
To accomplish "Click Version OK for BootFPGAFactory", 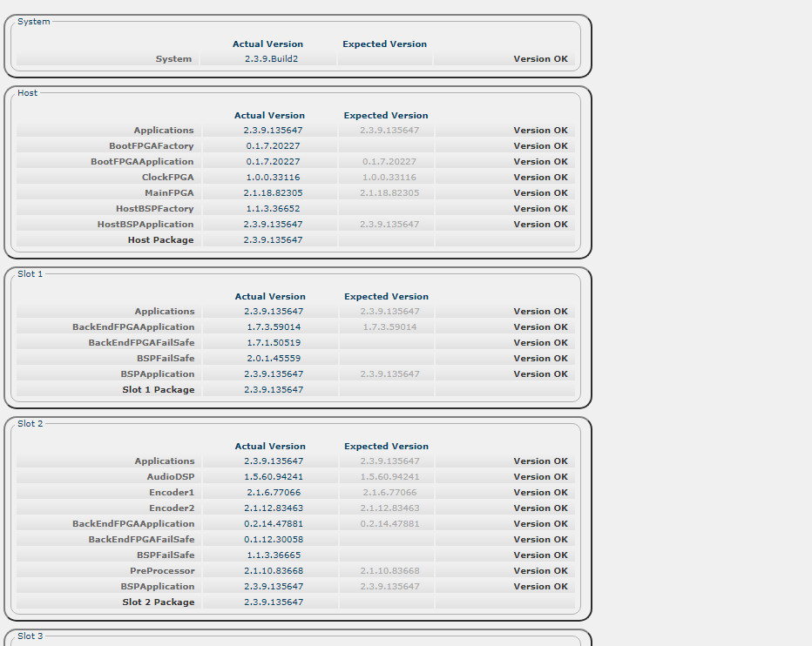I will [541, 146].
